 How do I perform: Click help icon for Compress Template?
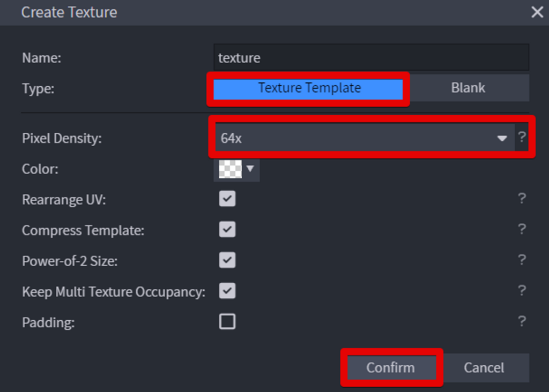pyautogui.click(x=522, y=229)
